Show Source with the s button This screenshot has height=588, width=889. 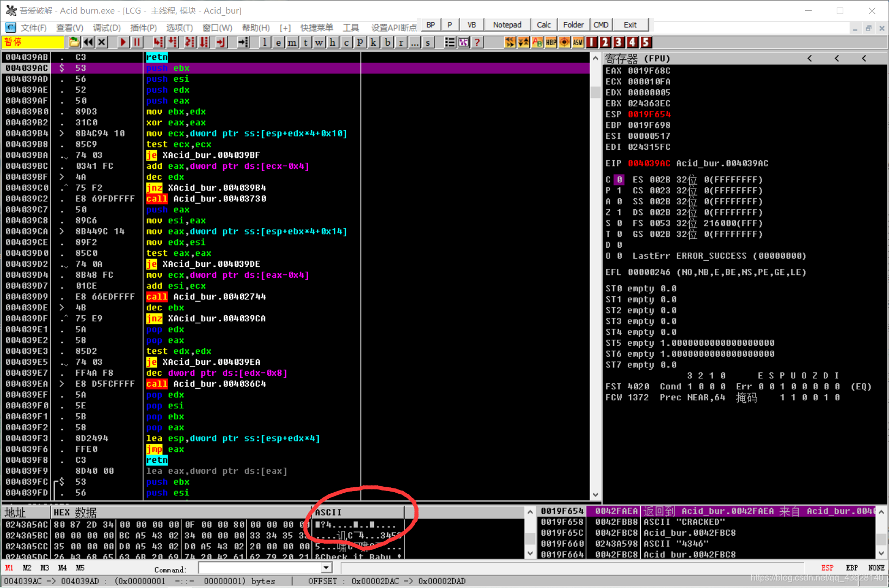(428, 42)
